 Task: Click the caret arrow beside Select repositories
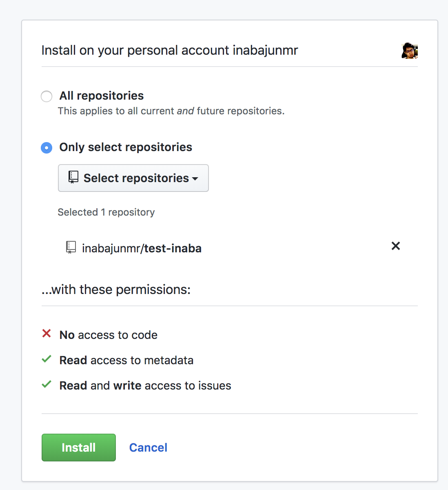click(x=195, y=179)
